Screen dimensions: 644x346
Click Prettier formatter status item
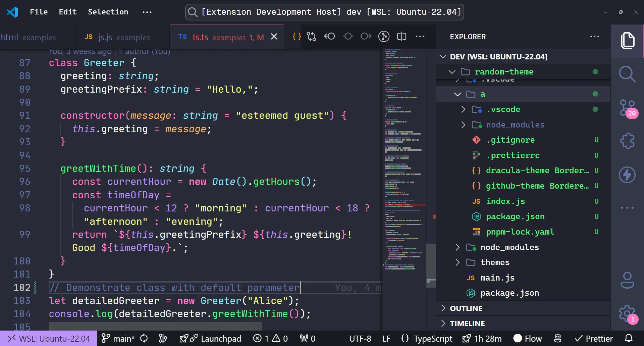(x=594, y=338)
